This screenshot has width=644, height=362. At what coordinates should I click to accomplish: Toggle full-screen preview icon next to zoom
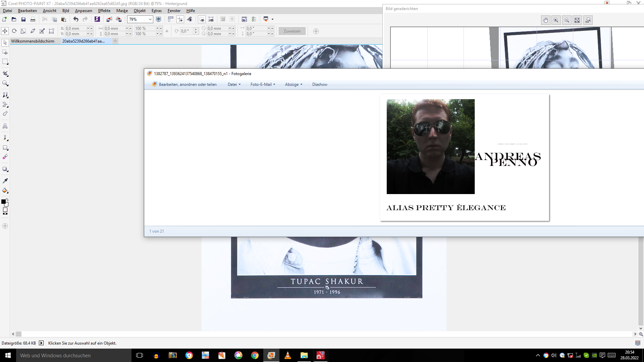coord(159,19)
